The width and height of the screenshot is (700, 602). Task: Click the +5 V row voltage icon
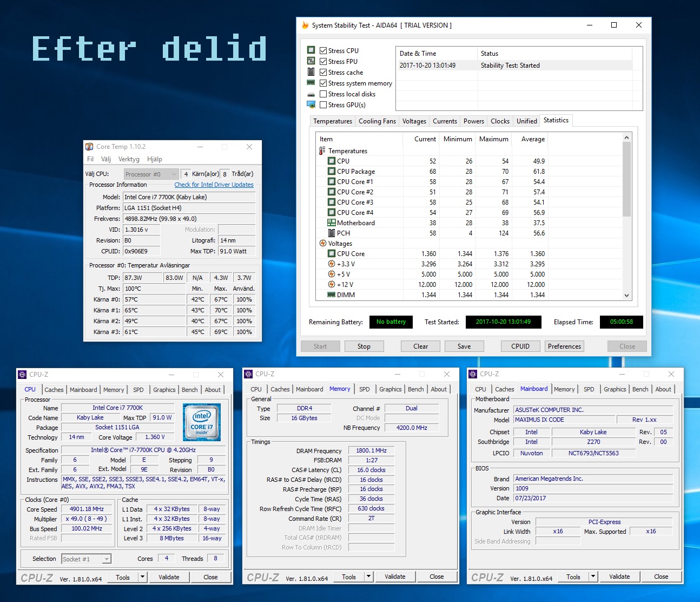coord(332,274)
